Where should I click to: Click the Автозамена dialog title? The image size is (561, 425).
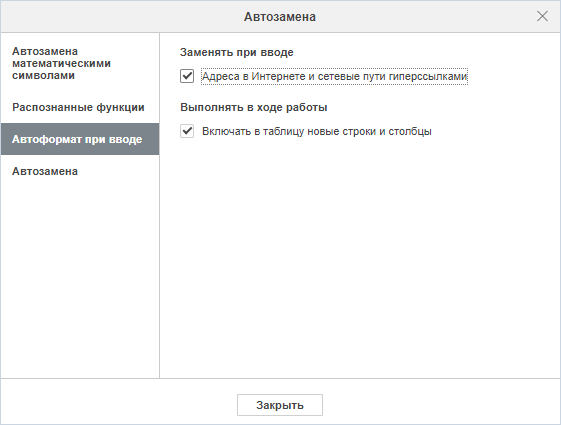tap(280, 17)
